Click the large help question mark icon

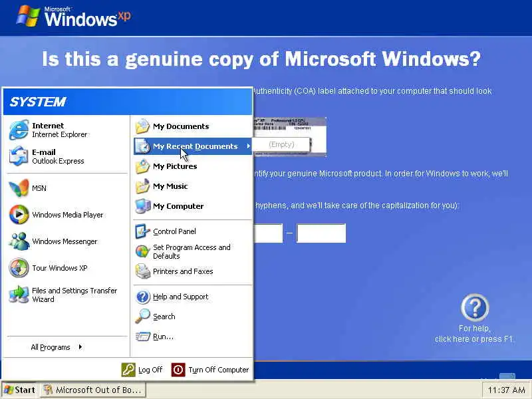475,308
